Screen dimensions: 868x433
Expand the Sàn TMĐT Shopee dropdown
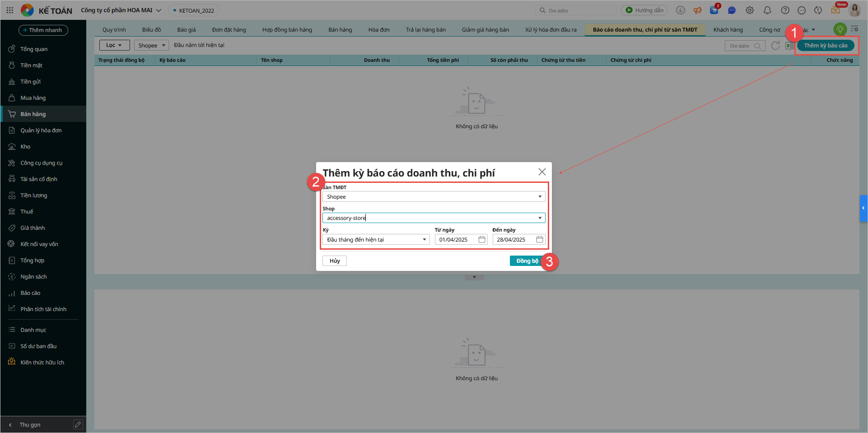(x=540, y=197)
